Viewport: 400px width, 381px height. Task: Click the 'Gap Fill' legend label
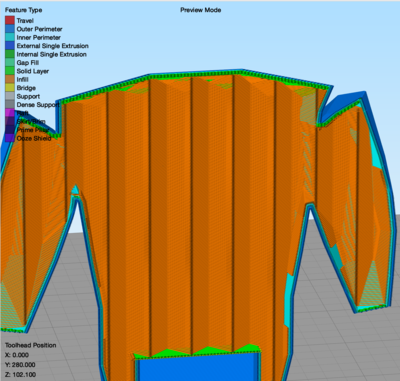[x=28, y=63]
